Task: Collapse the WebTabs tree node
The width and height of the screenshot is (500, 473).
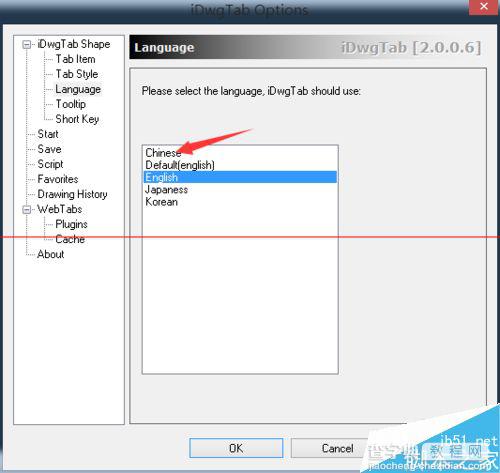Action: click(27, 209)
